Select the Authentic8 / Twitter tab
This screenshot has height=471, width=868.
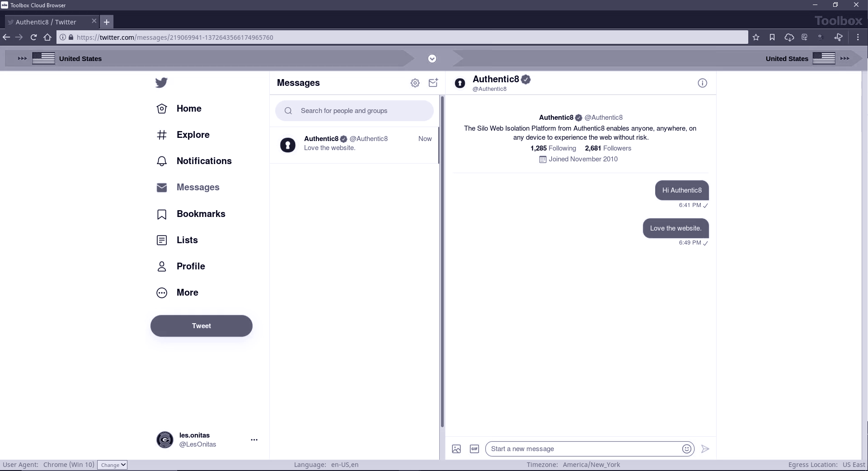pyautogui.click(x=51, y=22)
